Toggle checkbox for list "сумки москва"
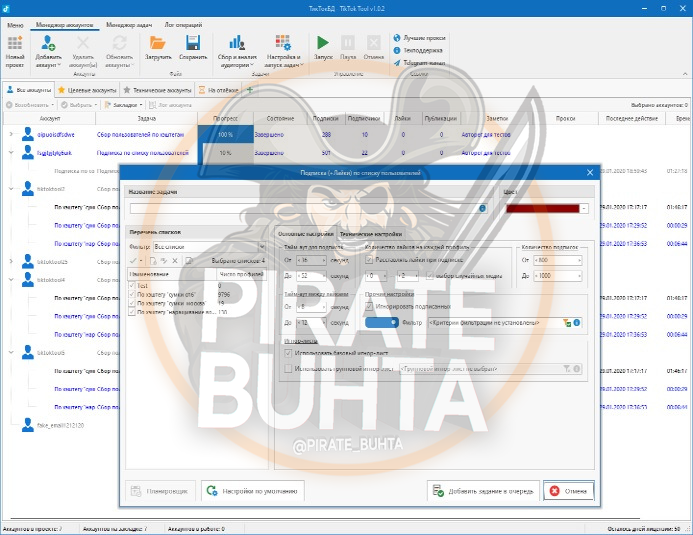The height and width of the screenshot is (535, 693). coord(132,304)
